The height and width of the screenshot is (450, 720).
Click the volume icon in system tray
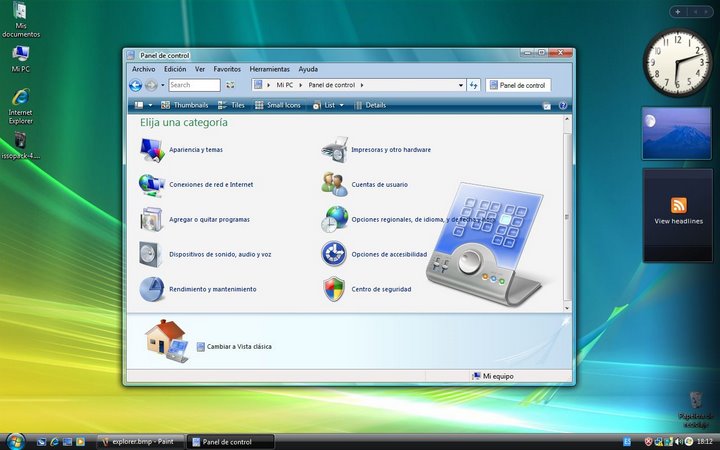click(679, 442)
